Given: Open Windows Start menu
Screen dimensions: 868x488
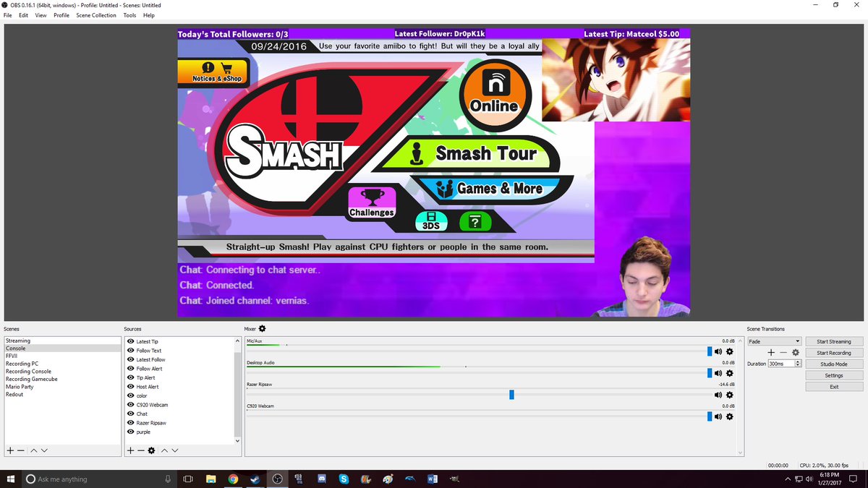Looking at the screenshot, I should [11, 479].
